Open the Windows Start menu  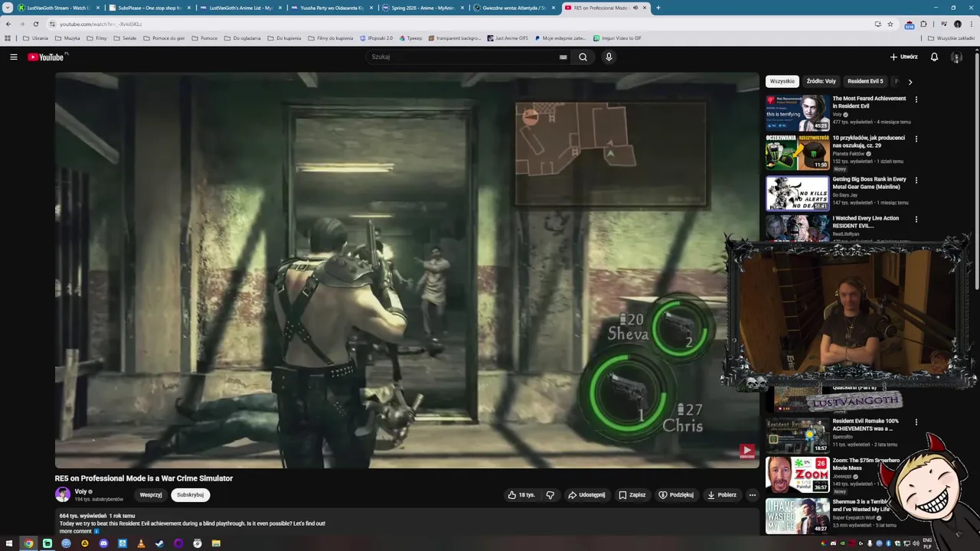[10, 543]
